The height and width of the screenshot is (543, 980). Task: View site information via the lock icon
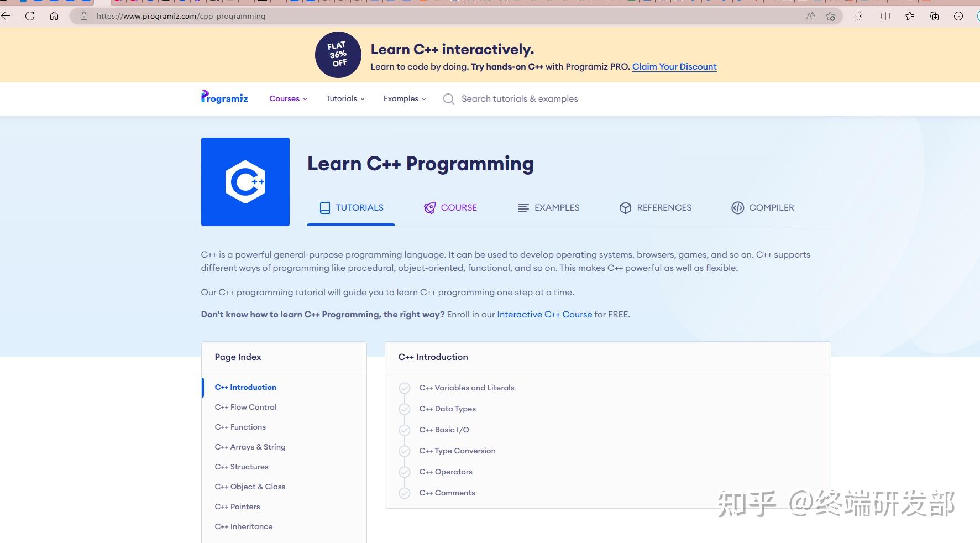[x=84, y=16]
